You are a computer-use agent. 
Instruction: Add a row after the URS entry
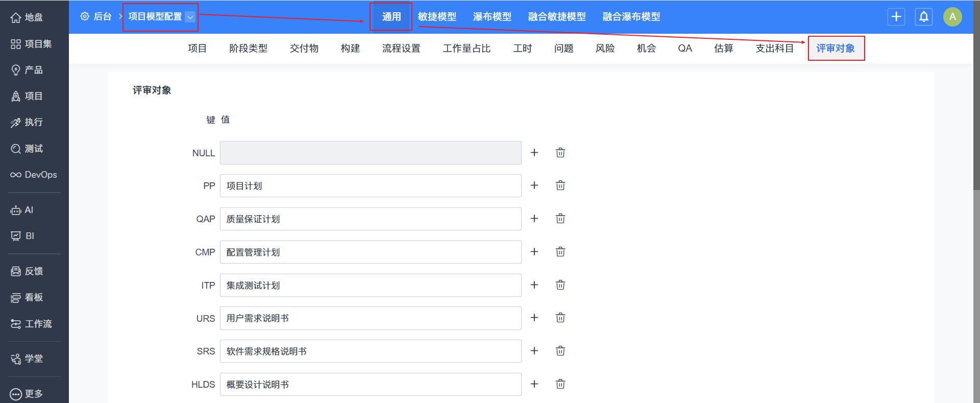tap(534, 318)
